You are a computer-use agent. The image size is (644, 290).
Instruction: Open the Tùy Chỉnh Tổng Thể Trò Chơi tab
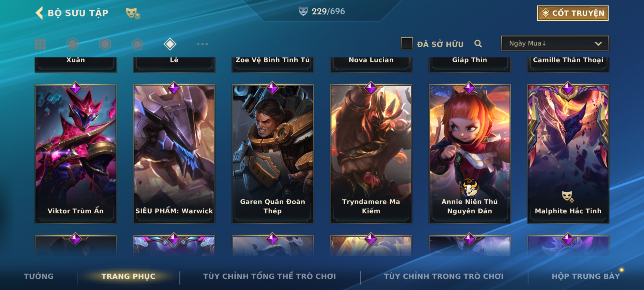coord(269,276)
